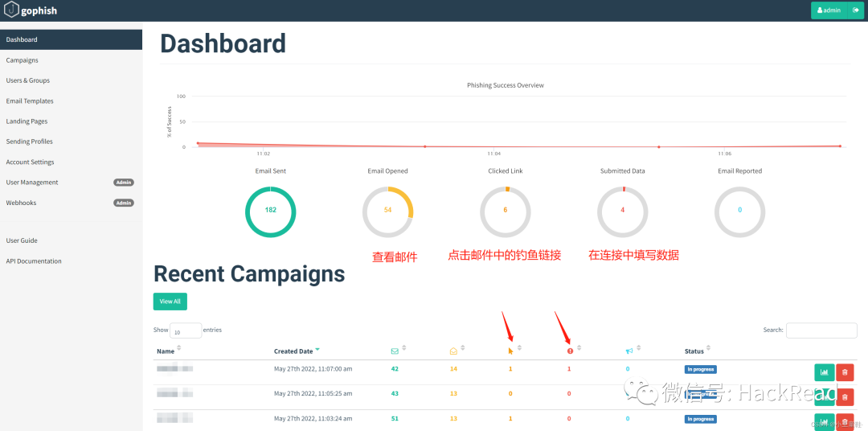Open Landing Pages from the sidebar

[x=27, y=121]
